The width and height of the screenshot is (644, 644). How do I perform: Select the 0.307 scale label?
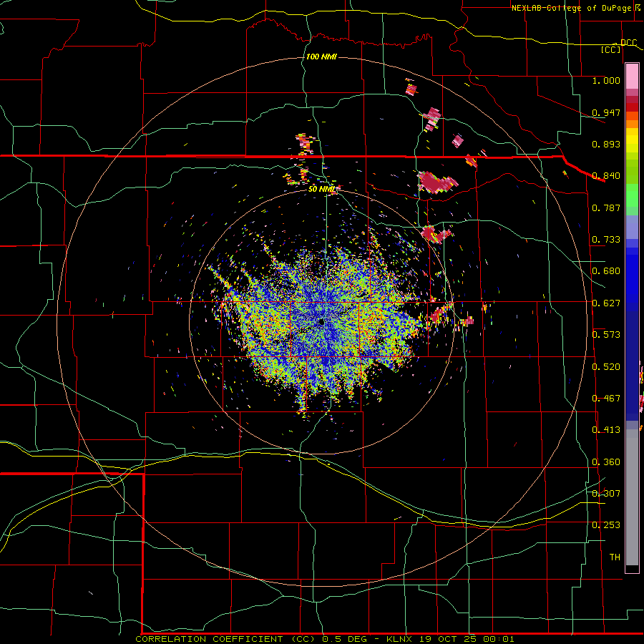(606, 494)
